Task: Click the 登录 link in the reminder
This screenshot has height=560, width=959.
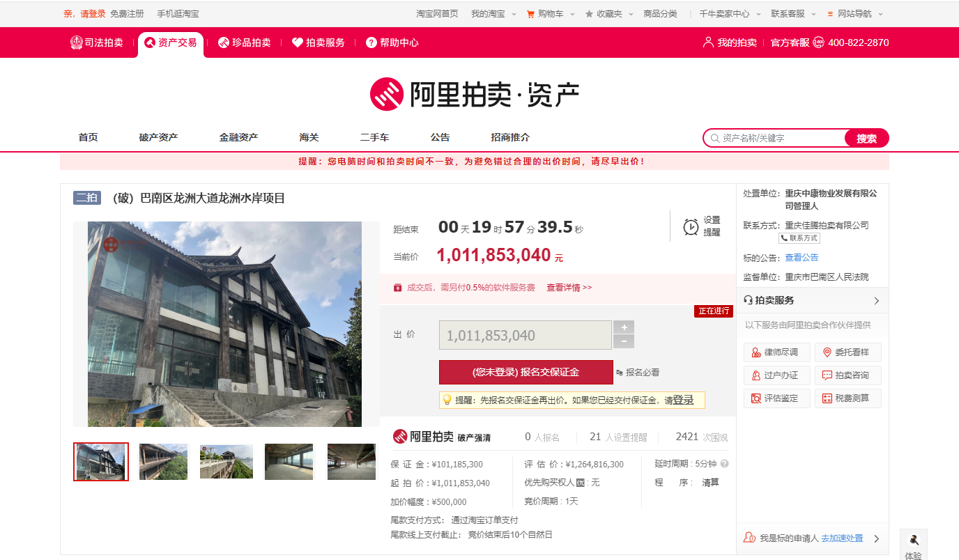Action: (684, 400)
